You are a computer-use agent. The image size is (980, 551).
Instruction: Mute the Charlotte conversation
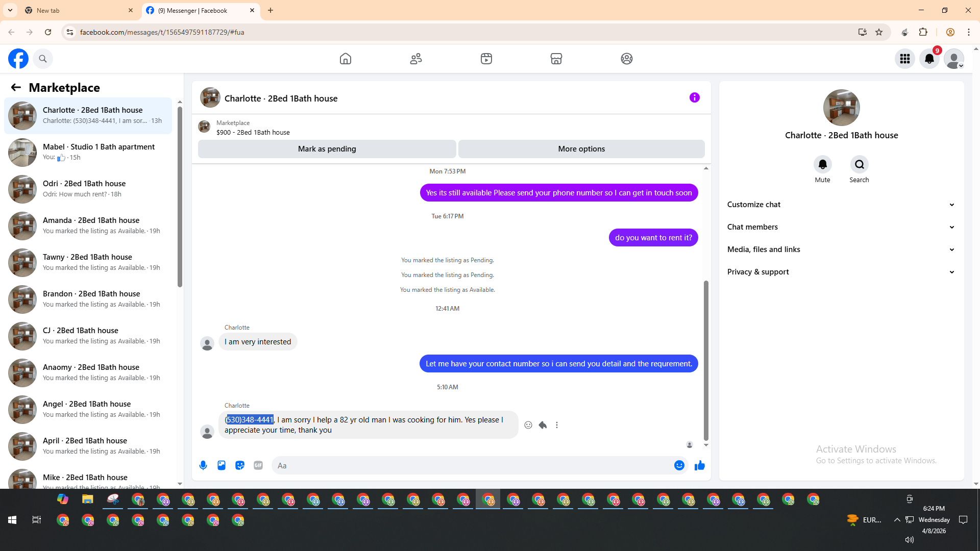click(x=822, y=165)
